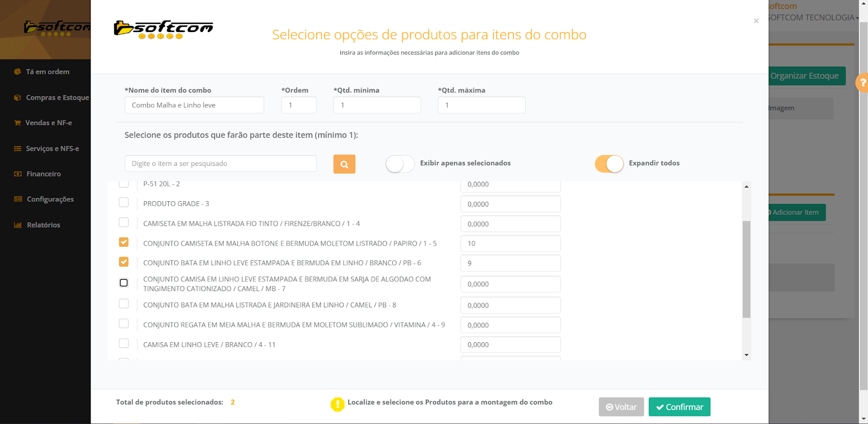Screen dimensions: 868x424
Task: Turn off the Expandir todos switch
Action: 609,164
